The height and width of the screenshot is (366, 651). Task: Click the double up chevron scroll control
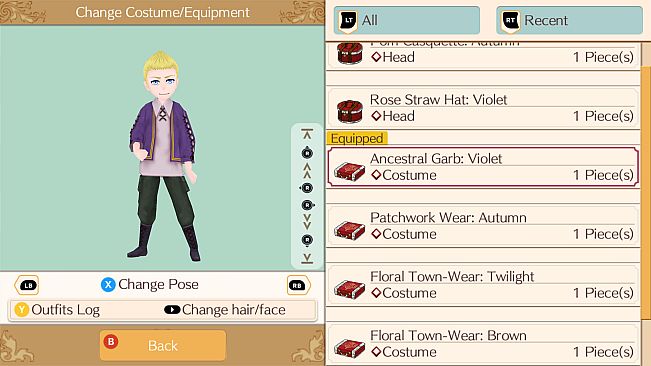point(307,171)
